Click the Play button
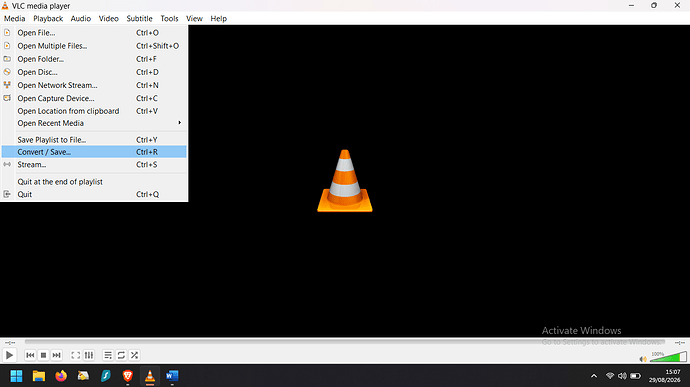 point(9,355)
